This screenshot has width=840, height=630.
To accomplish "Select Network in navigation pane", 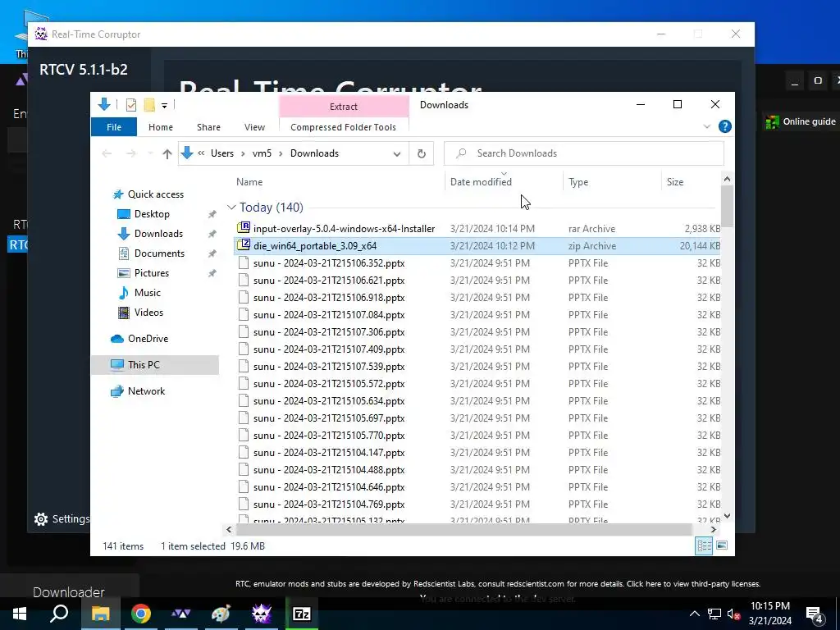I will (146, 391).
